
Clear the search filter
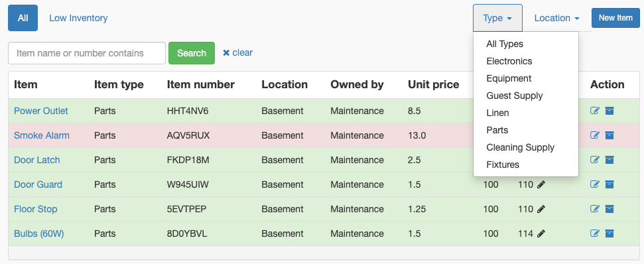click(x=237, y=52)
